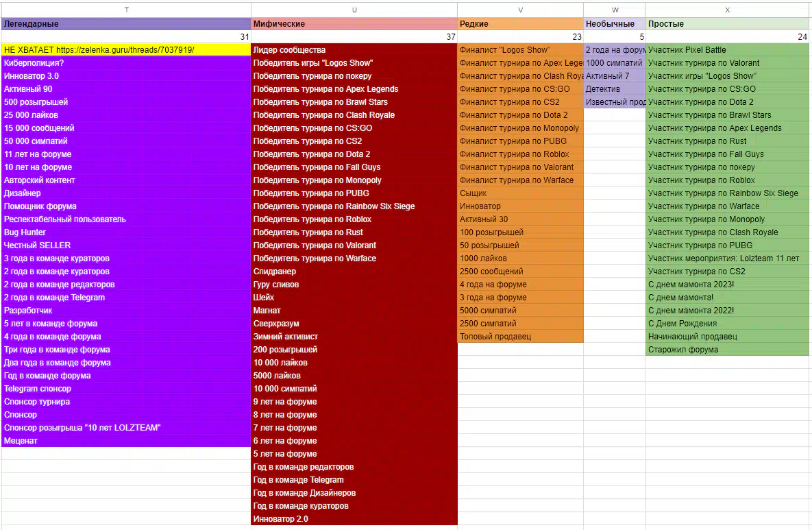The height and width of the screenshot is (530, 812).
Task: Select the count cell showing 23
Action: 521,37
